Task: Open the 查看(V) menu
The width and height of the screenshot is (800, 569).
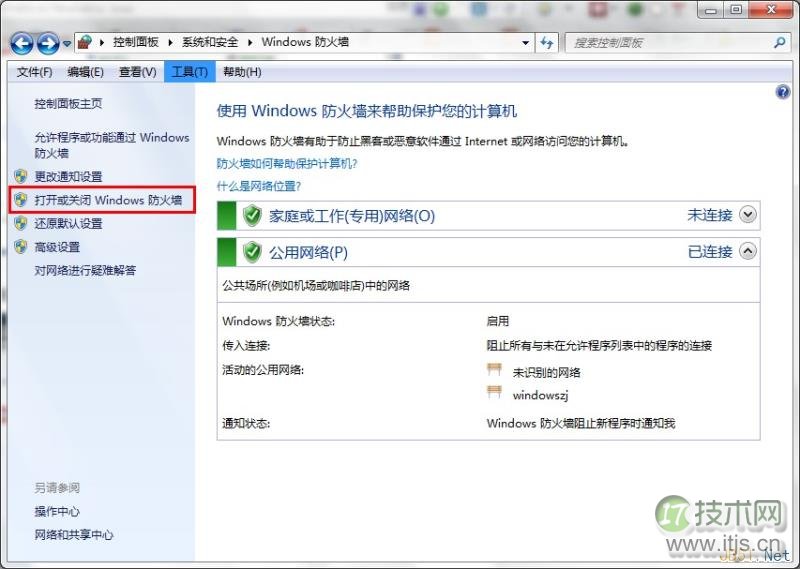Action: pyautogui.click(x=138, y=72)
